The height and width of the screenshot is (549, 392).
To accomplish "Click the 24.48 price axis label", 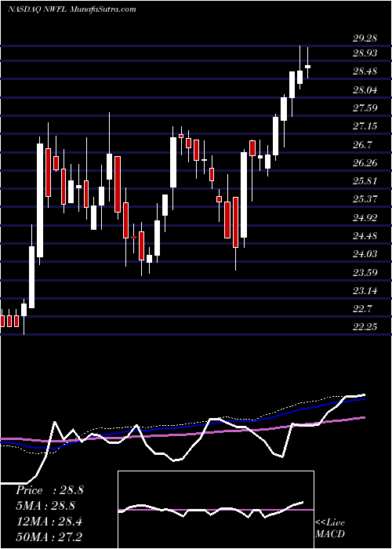I will pyautogui.click(x=365, y=235).
